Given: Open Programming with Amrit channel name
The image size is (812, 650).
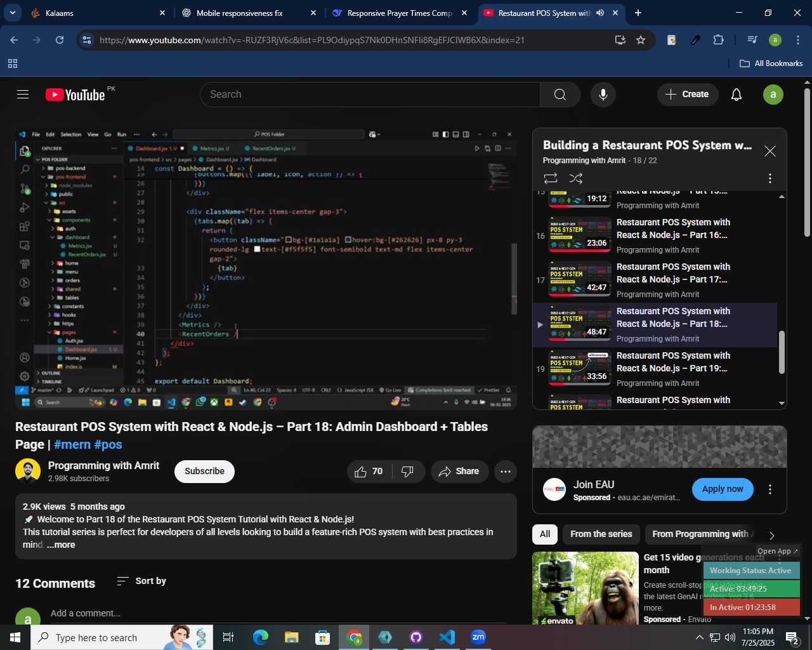Looking at the screenshot, I should (104, 466).
